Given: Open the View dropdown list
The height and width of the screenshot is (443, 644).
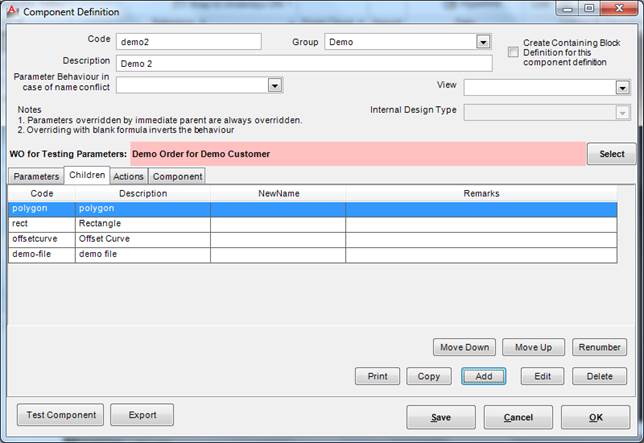Looking at the screenshot, I should point(622,87).
